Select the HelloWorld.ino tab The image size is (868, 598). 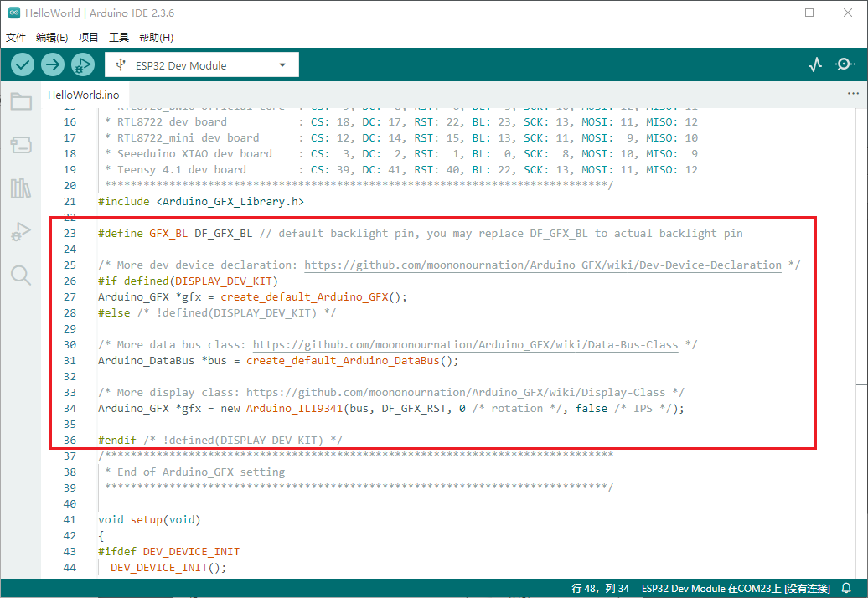[84, 95]
